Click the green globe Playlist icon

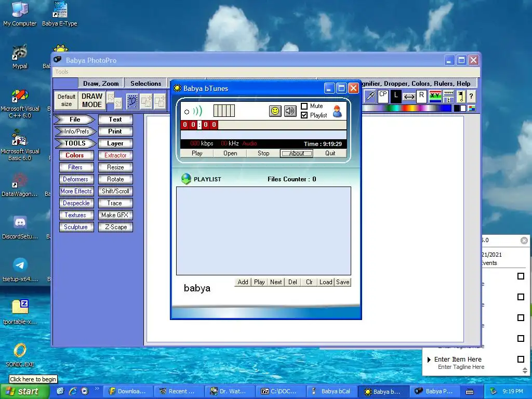coord(186,179)
